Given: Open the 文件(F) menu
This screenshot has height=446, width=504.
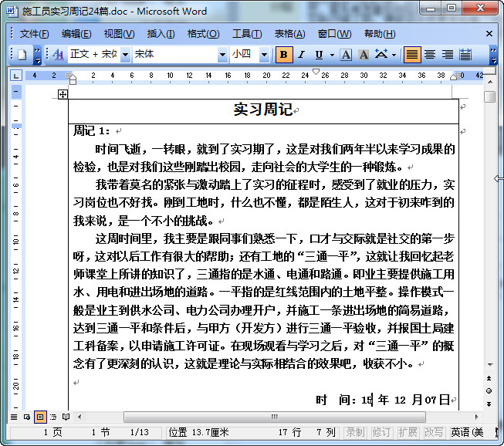Looking at the screenshot, I should 34,34.
